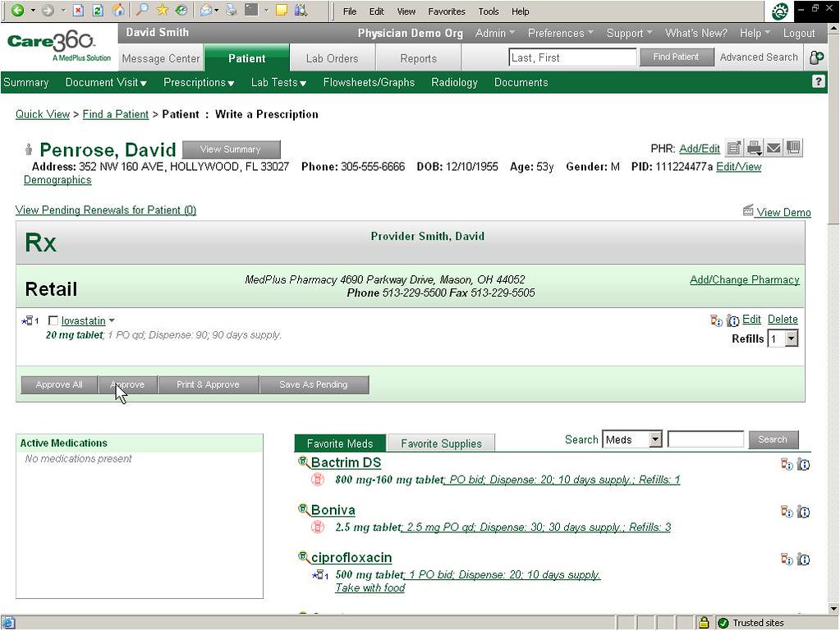Viewport: 840px width, 631px height.
Task: Open the Flowsheets/Graphs menu item
Action: (x=369, y=82)
